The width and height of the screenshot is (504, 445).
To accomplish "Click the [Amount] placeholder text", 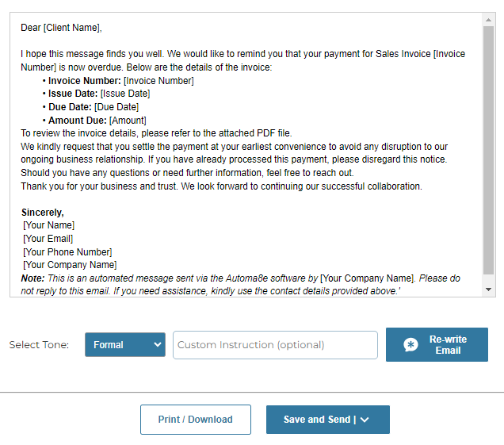I will click(x=128, y=121).
